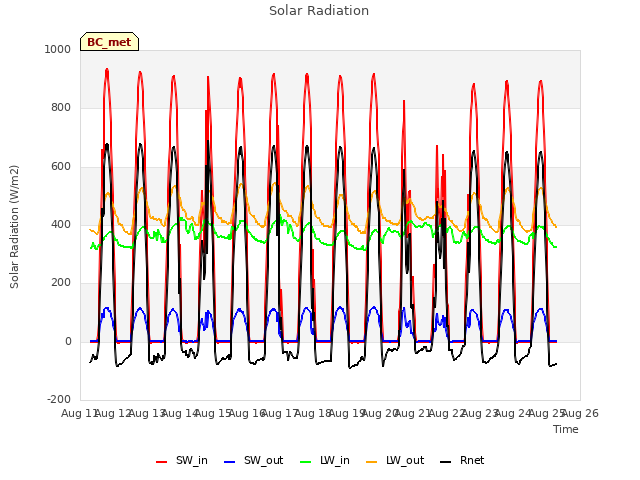
Task: Click the -200 y-axis tick label
Action: (59, 399)
